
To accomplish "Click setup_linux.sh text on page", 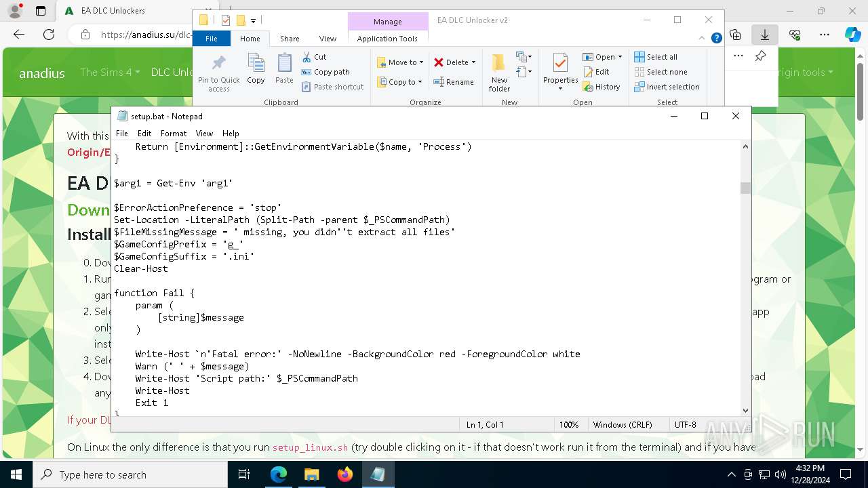I will tap(310, 447).
